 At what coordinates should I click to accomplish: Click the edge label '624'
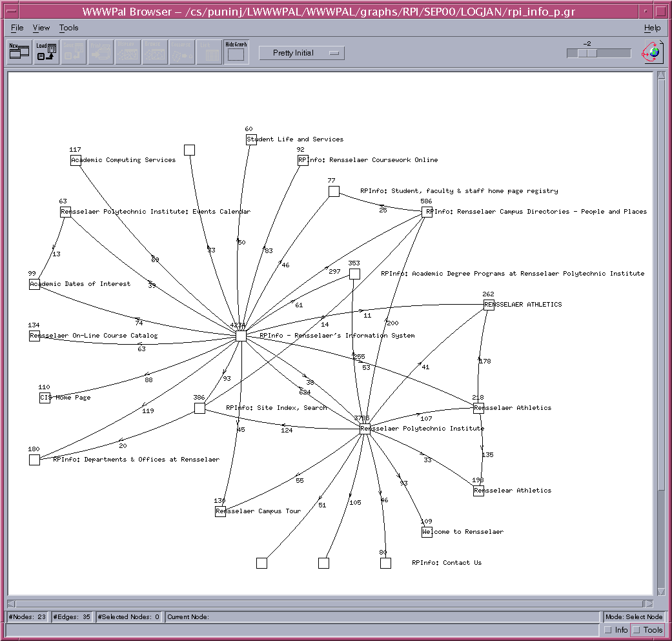304,392
